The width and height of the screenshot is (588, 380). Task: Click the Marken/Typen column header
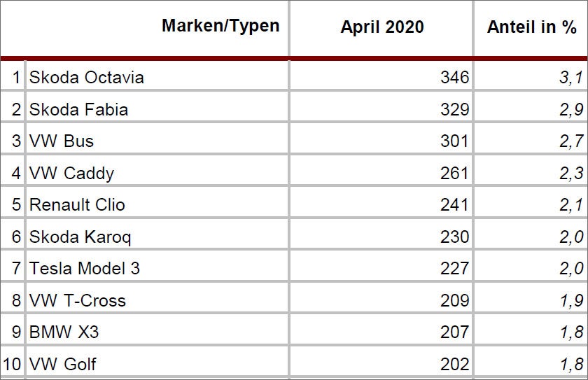click(220, 27)
